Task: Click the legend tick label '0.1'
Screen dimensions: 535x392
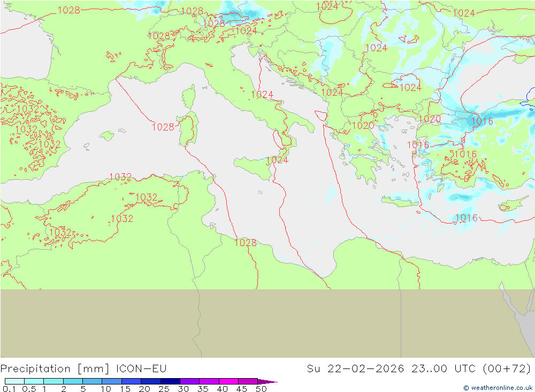Action: [x=9, y=389]
